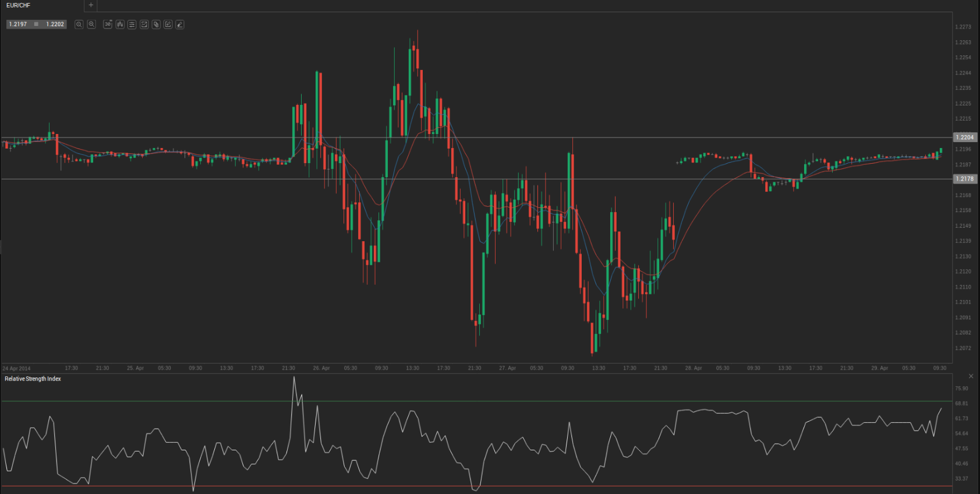Image resolution: width=980 pixels, height=494 pixels.
Task: Click the 33.37 RSI axis value
Action: [x=961, y=479]
